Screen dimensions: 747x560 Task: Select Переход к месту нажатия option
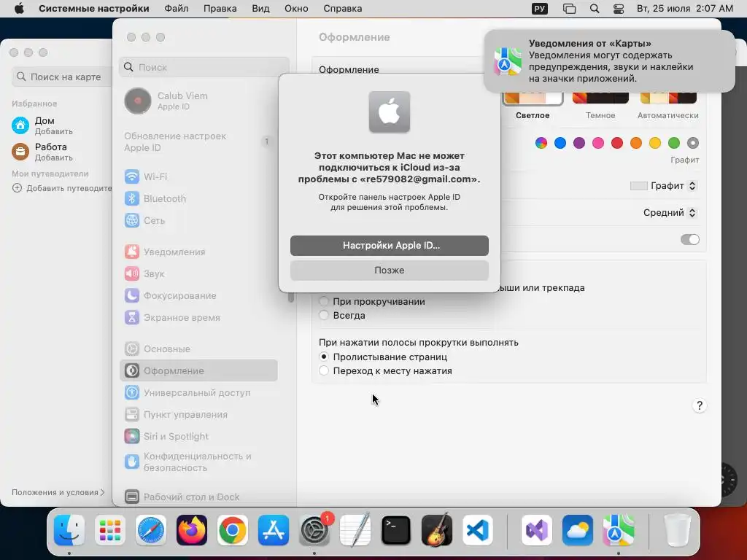324,370
